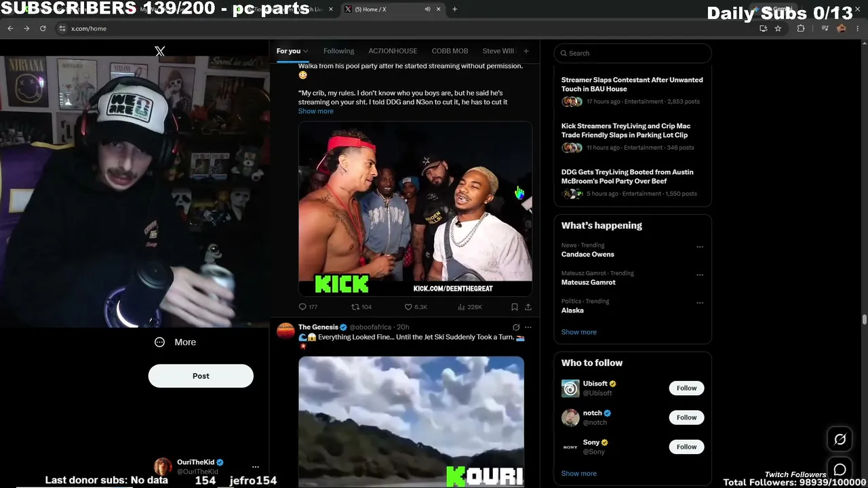Click the Ubisoft profile avatar
This screenshot has height=488, width=868.
point(570,388)
